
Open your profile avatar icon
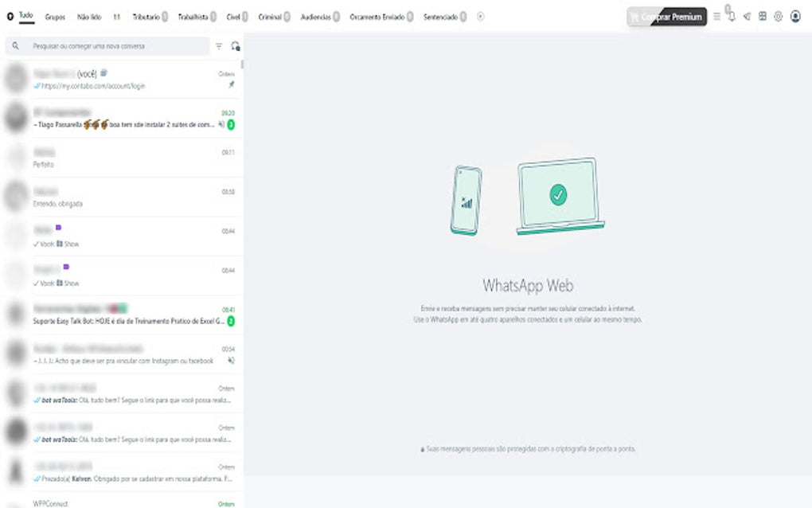[796, 16]
